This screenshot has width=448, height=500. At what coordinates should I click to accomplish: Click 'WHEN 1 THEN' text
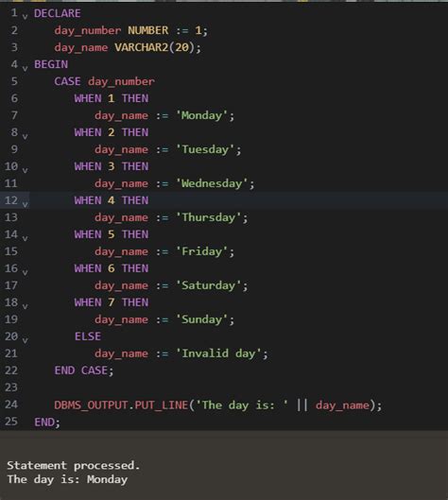pos(112,98)
